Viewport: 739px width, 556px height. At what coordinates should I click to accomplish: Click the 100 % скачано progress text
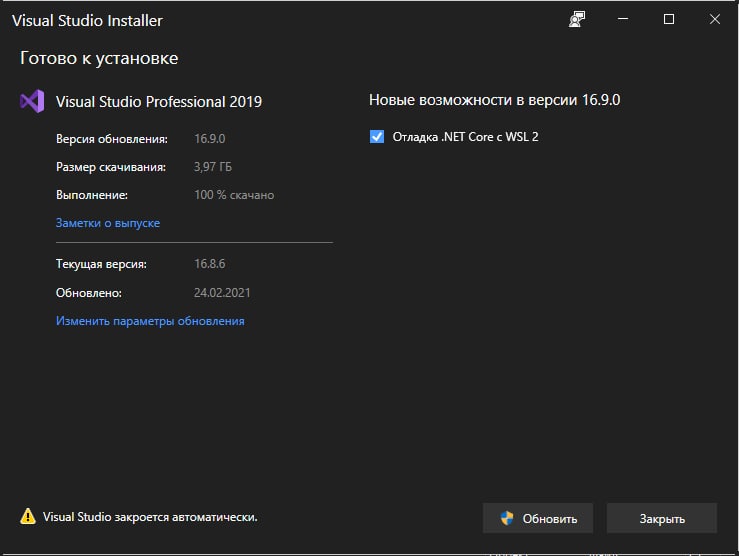[x=234, y=195]
